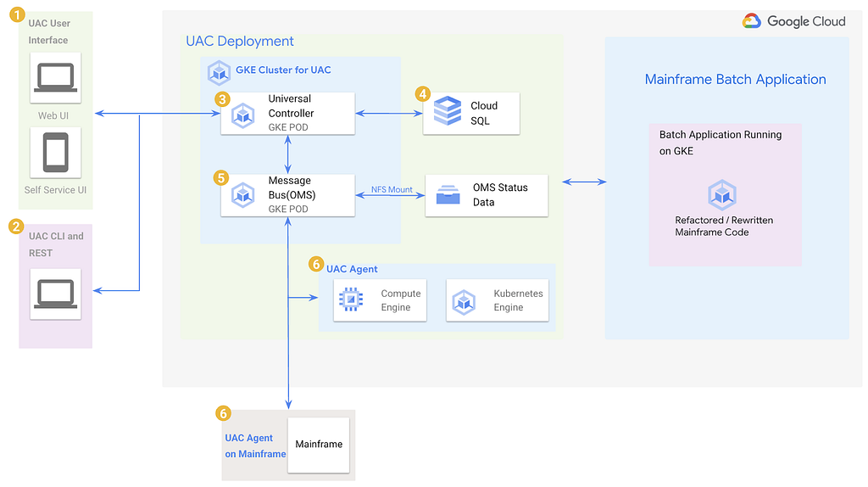This screenshot has width=868, height=487.
Task: Click the "Web UI" caption
Action: 53,115
